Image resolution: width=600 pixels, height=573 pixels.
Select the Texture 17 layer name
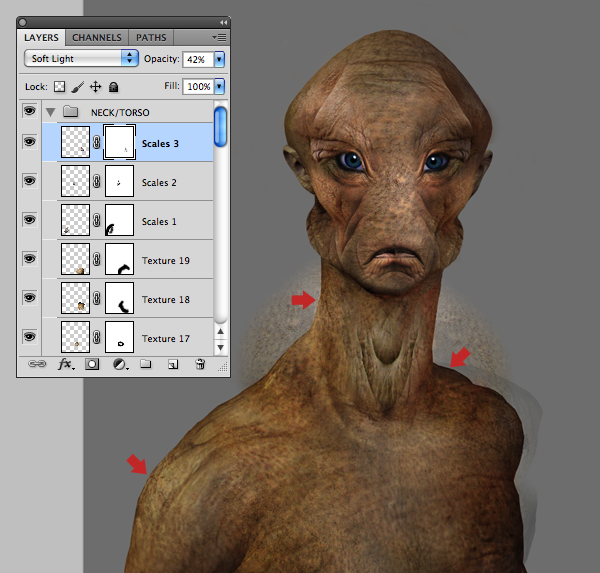click(x=166, y=339)
